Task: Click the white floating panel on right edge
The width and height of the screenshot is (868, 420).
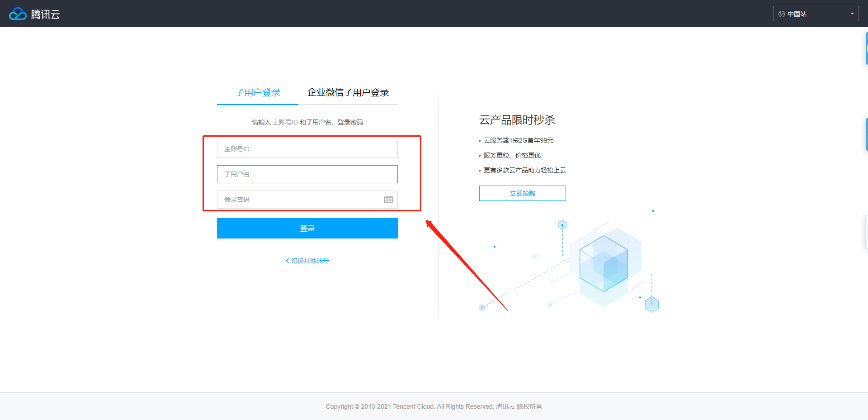Action: 866,232
